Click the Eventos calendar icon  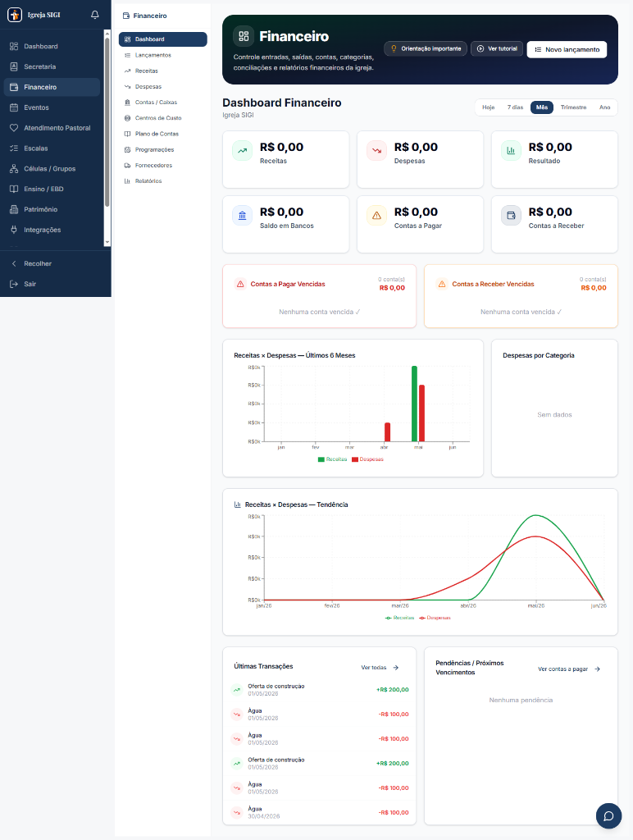tap(14, 107)
